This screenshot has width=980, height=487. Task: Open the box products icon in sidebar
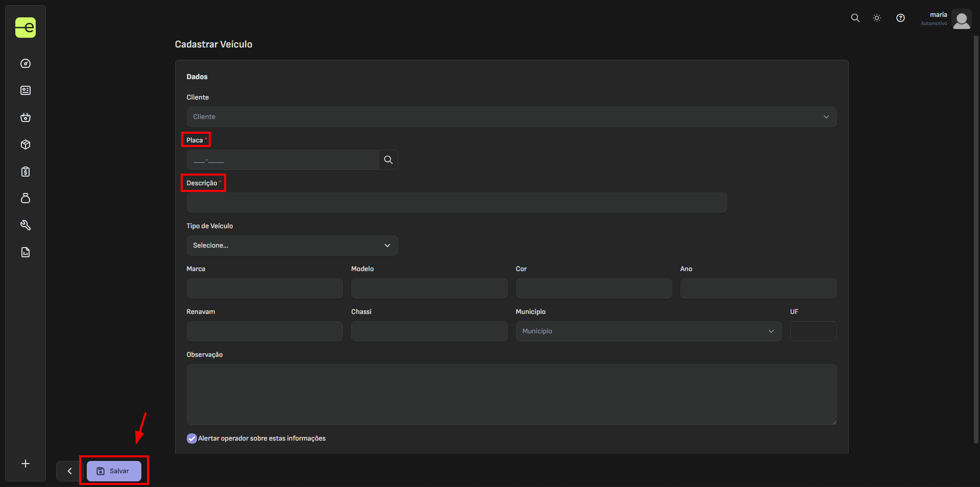click(26, 144)
